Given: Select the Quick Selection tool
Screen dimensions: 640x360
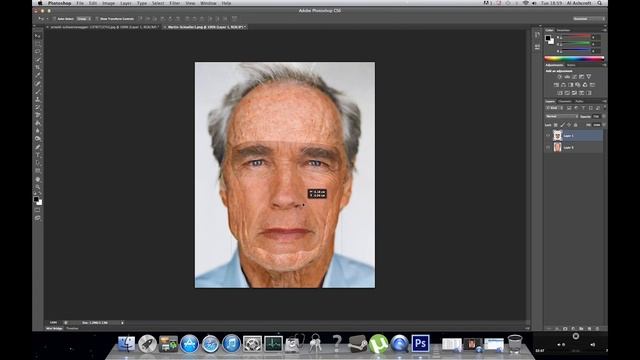Looking at the screenshot, I should click(x=38, y=60).
